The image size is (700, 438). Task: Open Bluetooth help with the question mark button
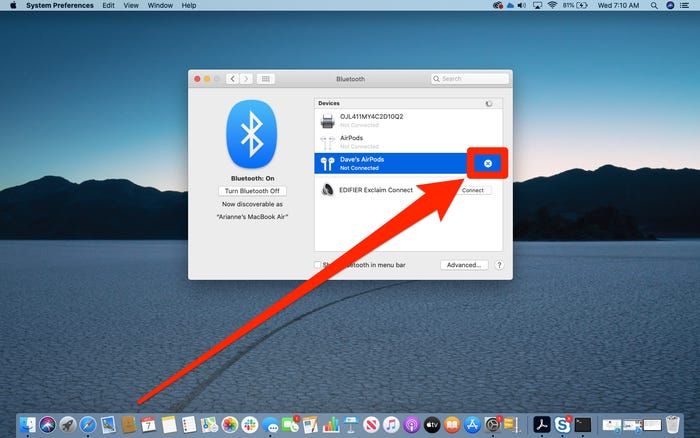coord(500,265)
